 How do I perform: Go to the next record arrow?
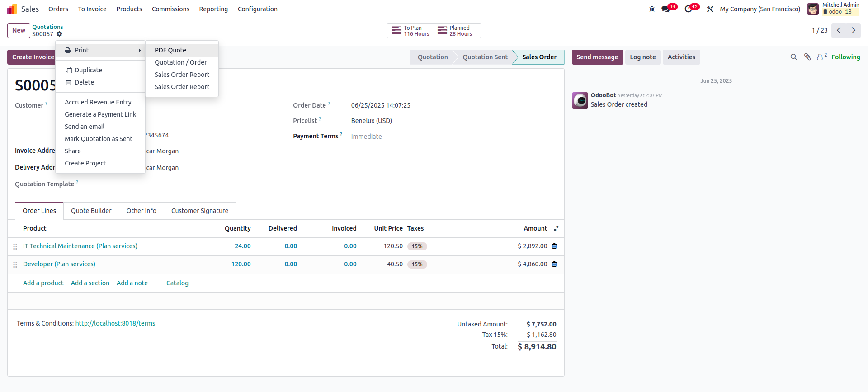[854, 30]
